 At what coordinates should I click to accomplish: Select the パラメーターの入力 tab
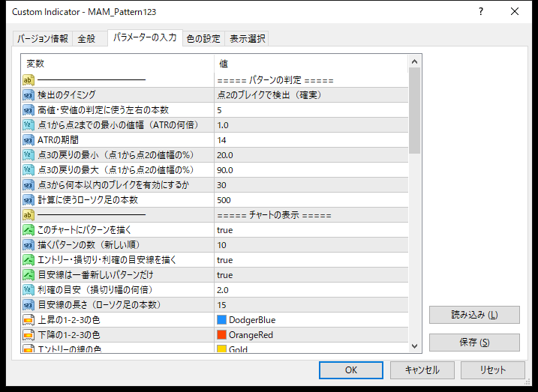[145, 37]
